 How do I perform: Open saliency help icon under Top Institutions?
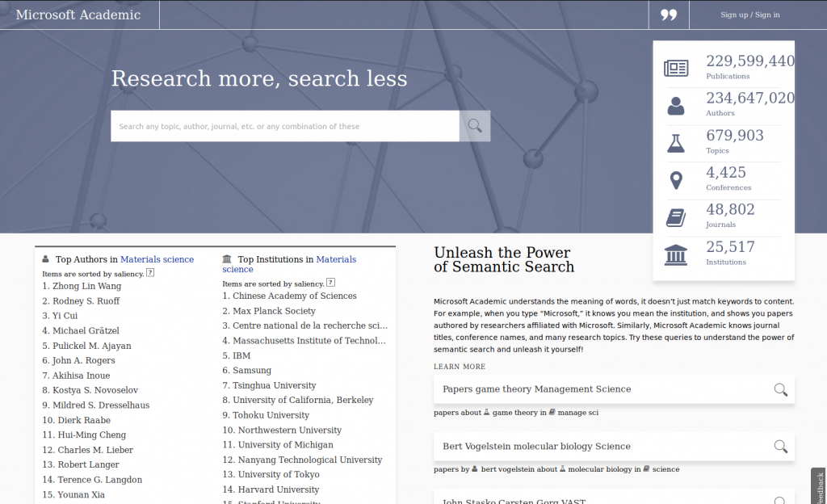[x=330, y=283]
